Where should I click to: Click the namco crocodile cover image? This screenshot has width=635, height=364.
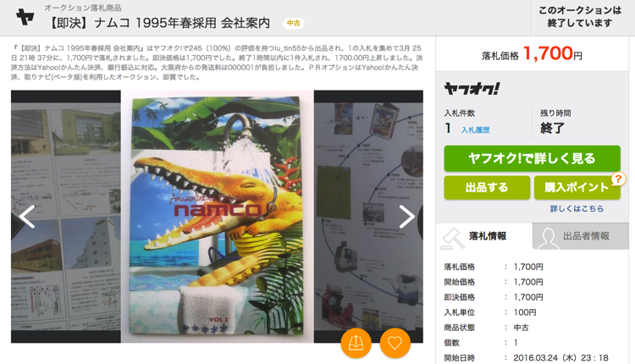point(217,216)
